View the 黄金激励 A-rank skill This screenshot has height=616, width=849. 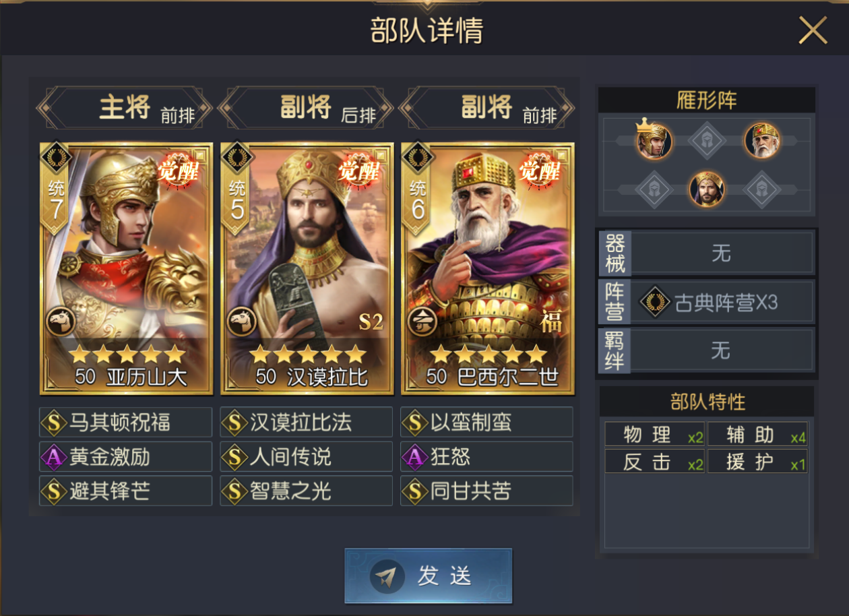(x=126, y=457)
